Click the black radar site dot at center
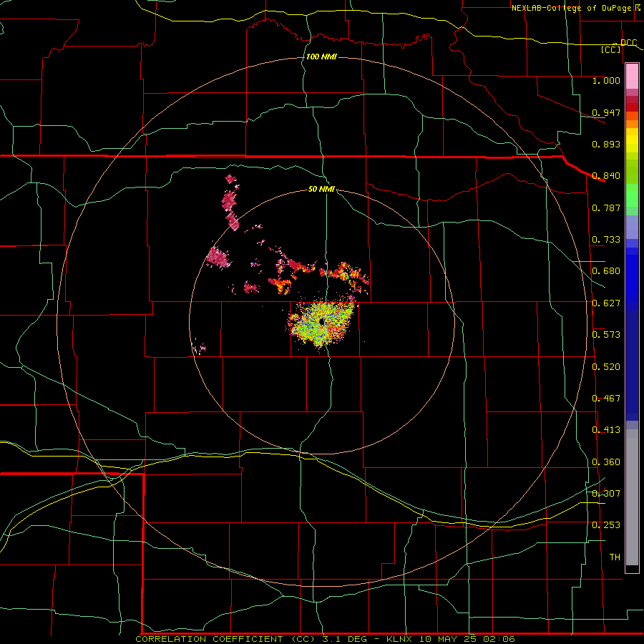The width and height of the screenshot is (644, 644). 321,321
